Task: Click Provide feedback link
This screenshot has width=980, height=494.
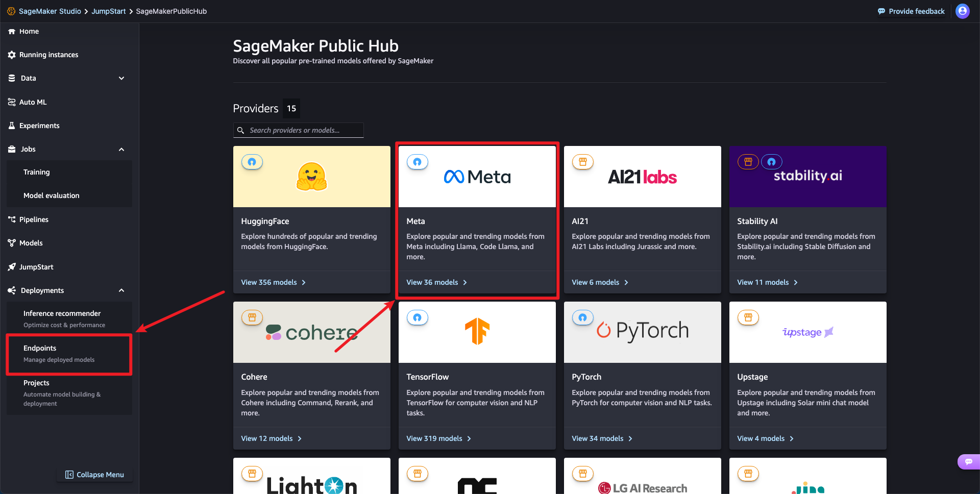Action: point(917,11)
